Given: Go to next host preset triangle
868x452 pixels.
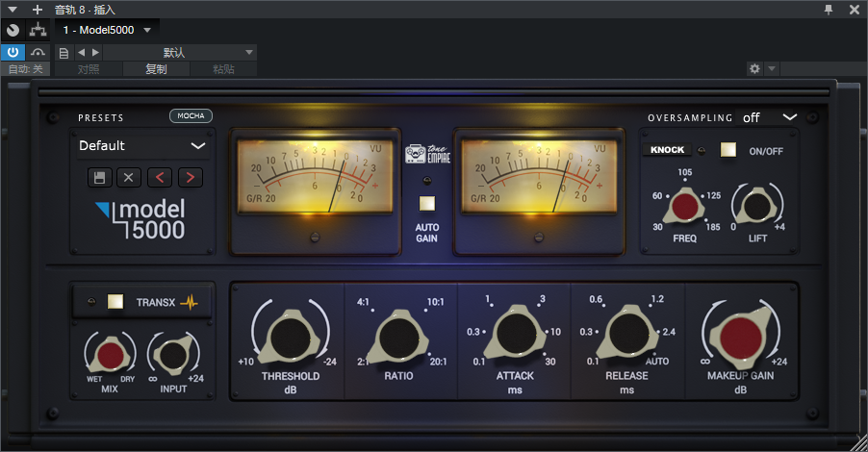Looking at the screenshot, I should point(95,53).
